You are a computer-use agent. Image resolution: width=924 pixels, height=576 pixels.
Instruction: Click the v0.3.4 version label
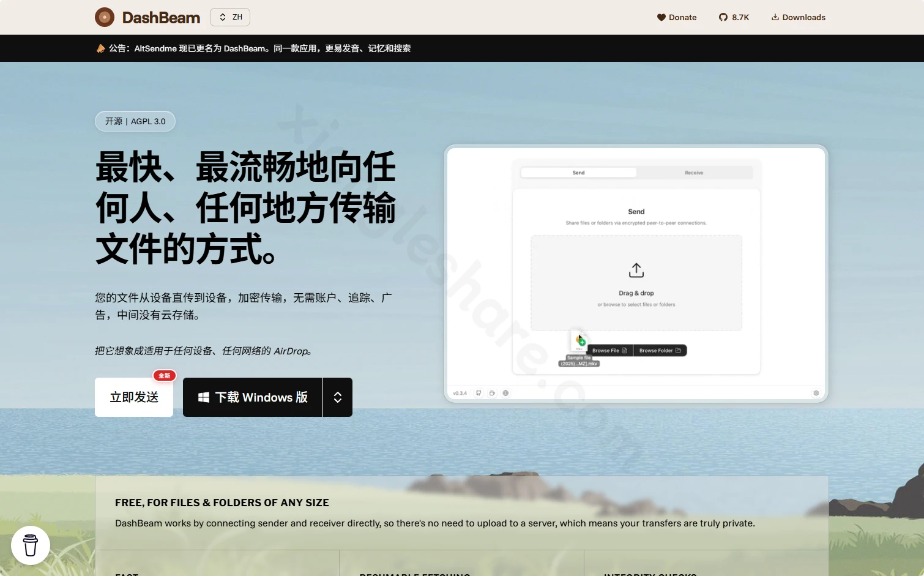tap(460, 393)
